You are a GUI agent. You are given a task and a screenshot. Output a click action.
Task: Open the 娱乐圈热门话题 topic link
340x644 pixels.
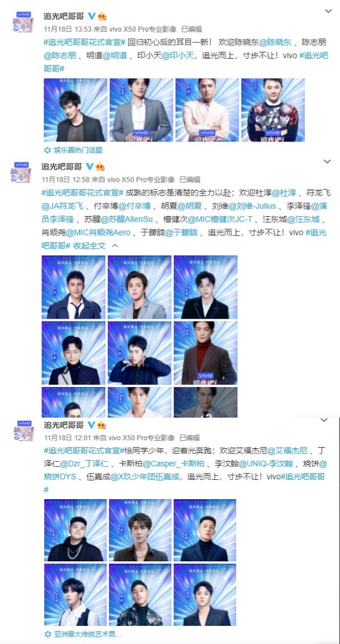[78, 151]
